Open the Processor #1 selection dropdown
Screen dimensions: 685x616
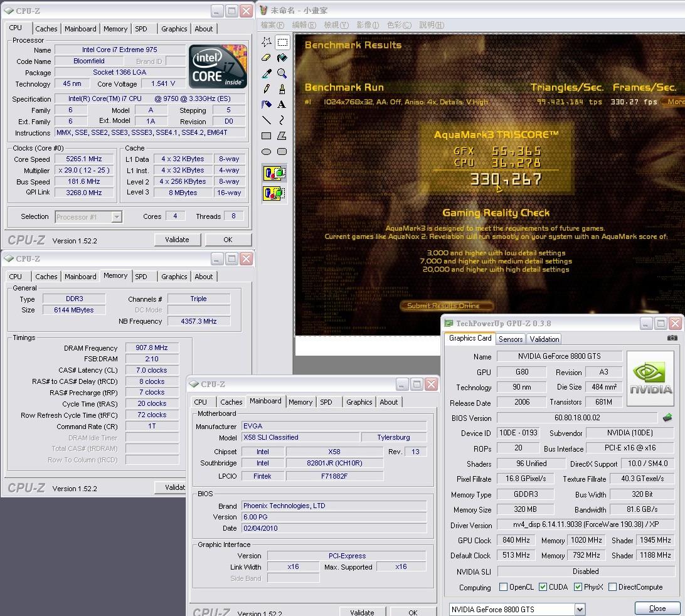pos(116,216)
